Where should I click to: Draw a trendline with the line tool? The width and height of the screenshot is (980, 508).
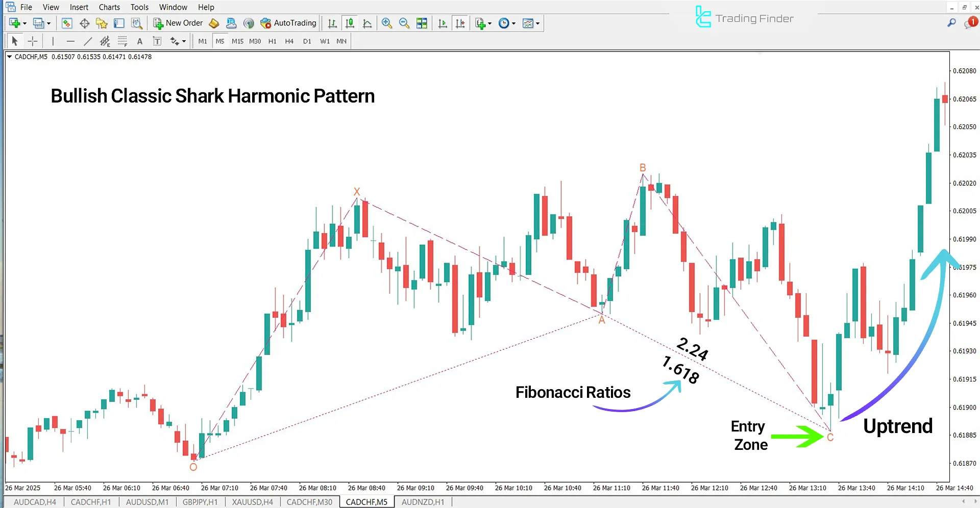(88, 41)
